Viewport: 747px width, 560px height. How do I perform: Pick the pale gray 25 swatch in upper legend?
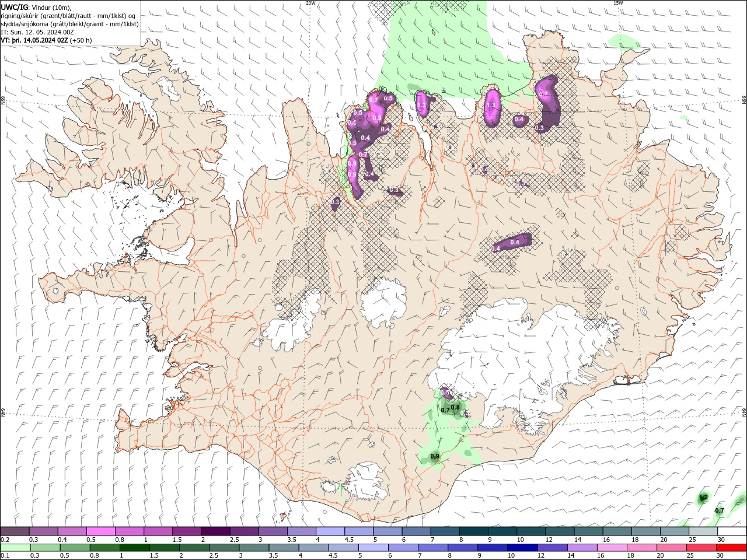coord(703,531)
